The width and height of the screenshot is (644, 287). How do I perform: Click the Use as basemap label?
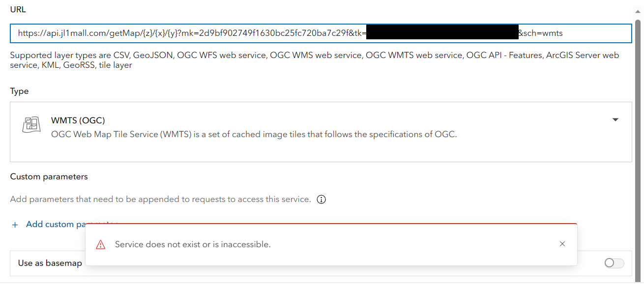tap(50, 263)
